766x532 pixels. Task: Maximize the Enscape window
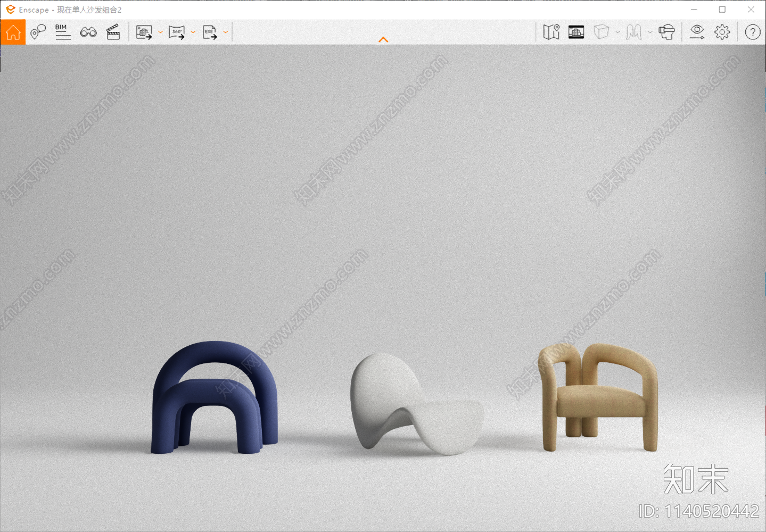722,10
